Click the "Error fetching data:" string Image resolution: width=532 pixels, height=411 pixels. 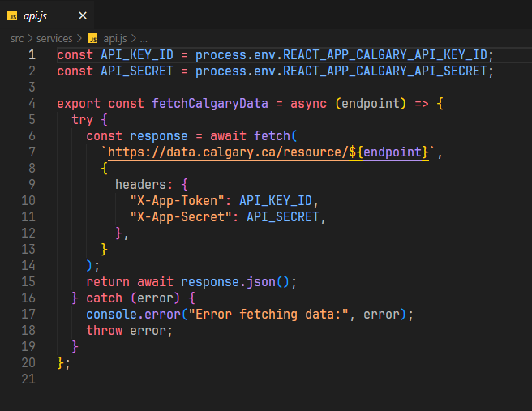[268, 315]
